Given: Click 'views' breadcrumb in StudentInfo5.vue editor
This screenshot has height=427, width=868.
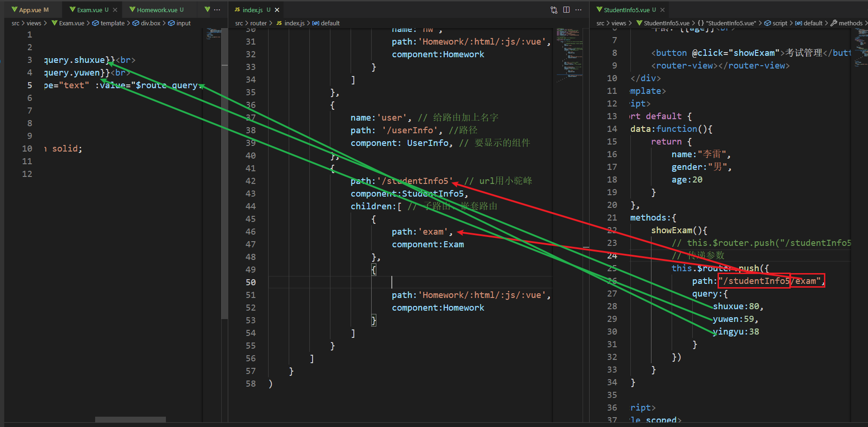Looking at the screenshot, I should click(619, 23).
